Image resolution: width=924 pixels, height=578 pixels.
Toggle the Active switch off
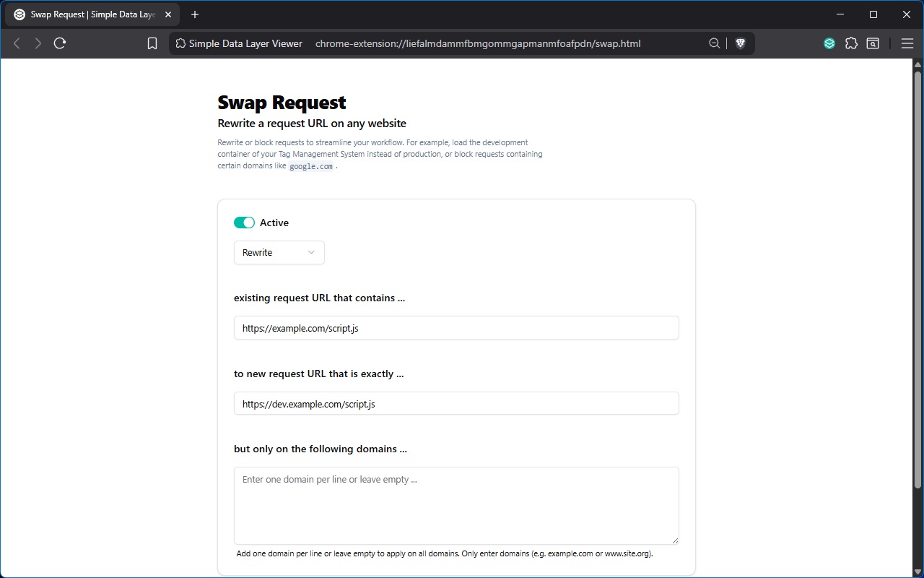point(244,223)
